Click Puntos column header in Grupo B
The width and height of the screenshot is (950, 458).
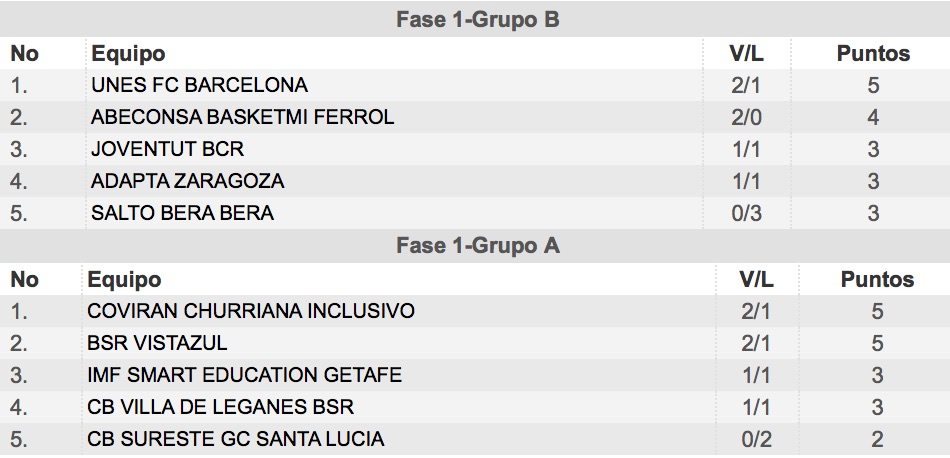(873, 54)
